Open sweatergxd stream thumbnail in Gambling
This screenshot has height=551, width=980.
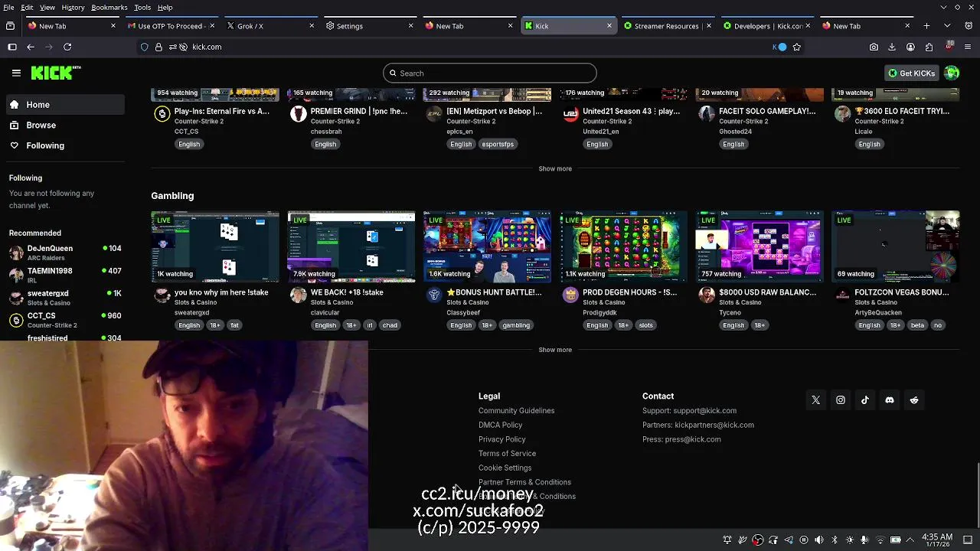tap(215, 246)
